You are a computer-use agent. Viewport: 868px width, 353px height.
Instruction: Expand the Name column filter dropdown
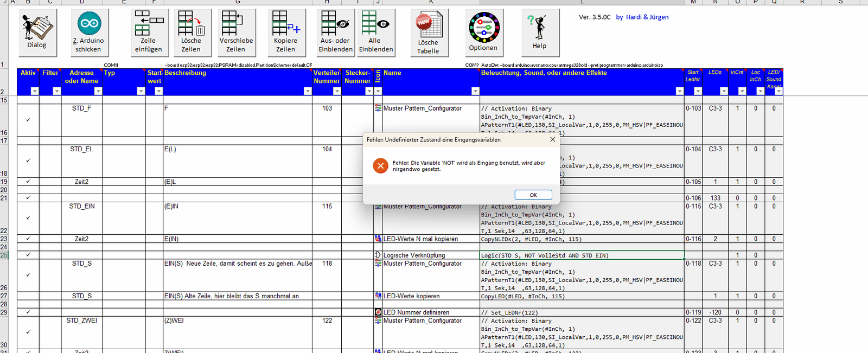[x=475, y=91]
